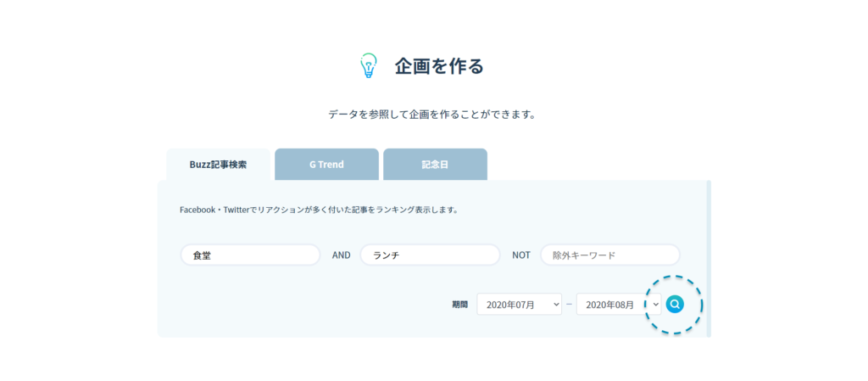The height and width of the screenshot is (381, 868).
Task: Click the AND keyword field containing ランチ
Action: pos(430,255)
